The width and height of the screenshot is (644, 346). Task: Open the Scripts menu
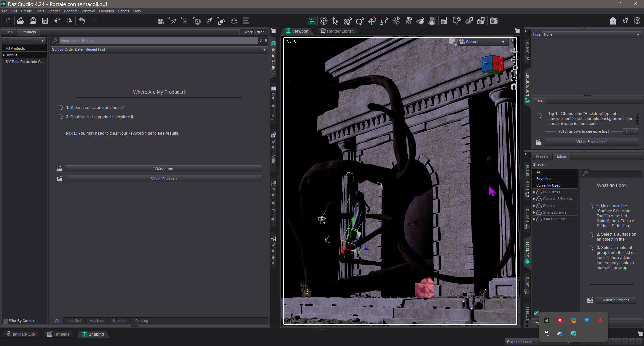tap(123, 11)
